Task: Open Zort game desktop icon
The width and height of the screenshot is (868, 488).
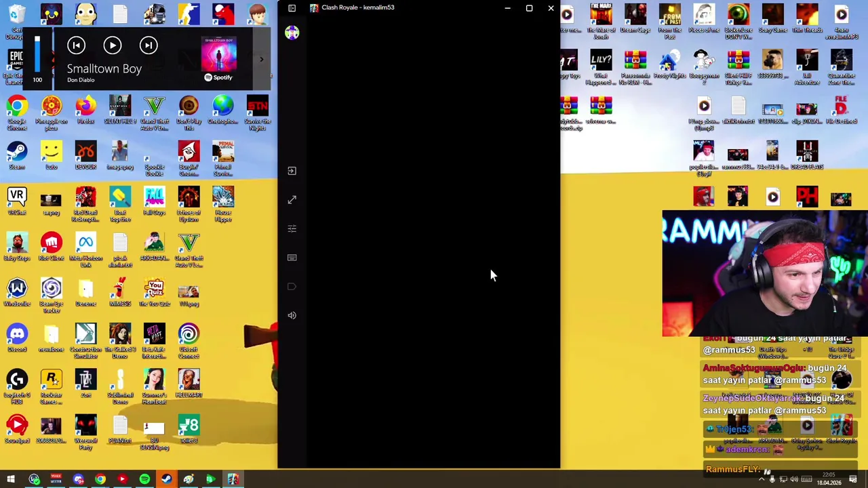Action: [85, 384]
